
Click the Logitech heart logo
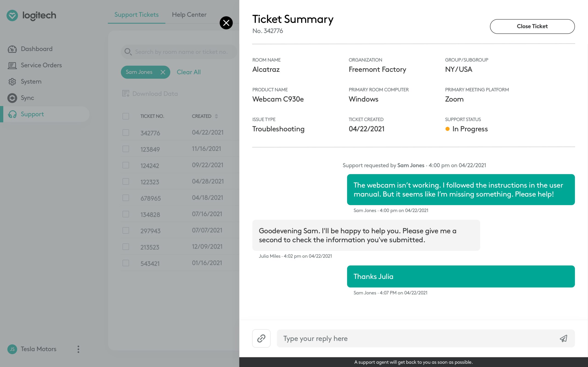coord(12,15)
